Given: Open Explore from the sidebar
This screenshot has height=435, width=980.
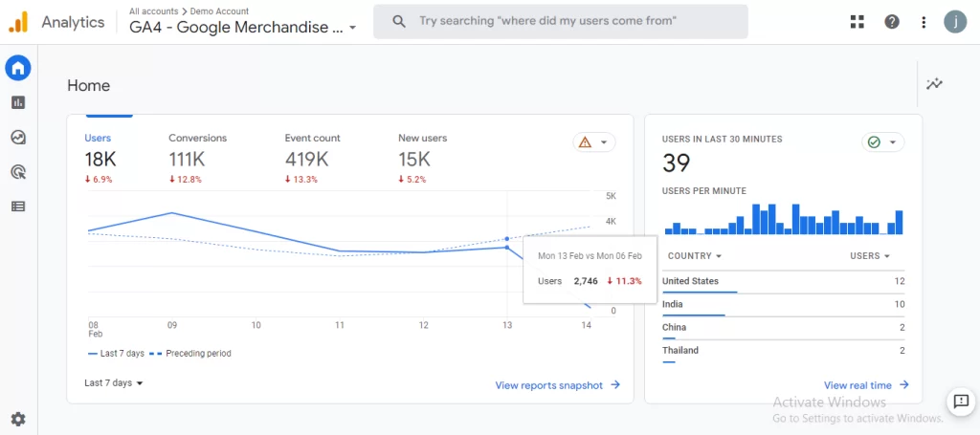Looking at the screenshot, I should click(18, 137).
